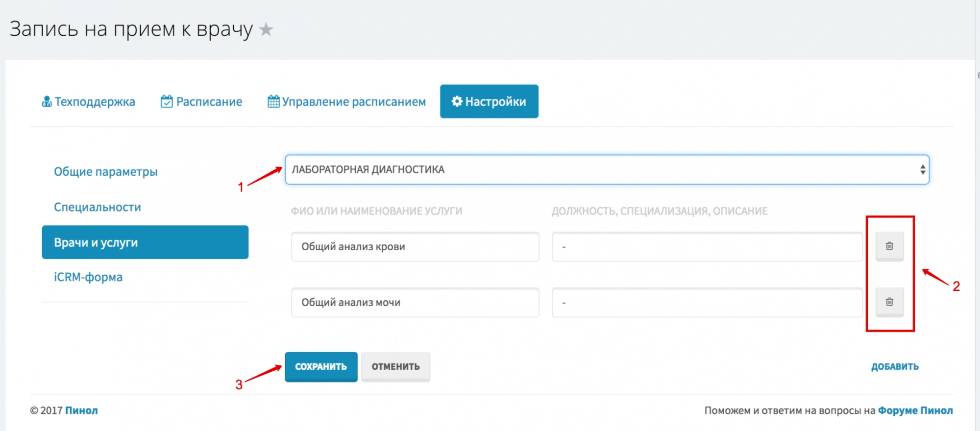Screen dimensions: 980x431
Task: Select 'Врачи и услуги' in sidebar
Action: tap(145, 242)
